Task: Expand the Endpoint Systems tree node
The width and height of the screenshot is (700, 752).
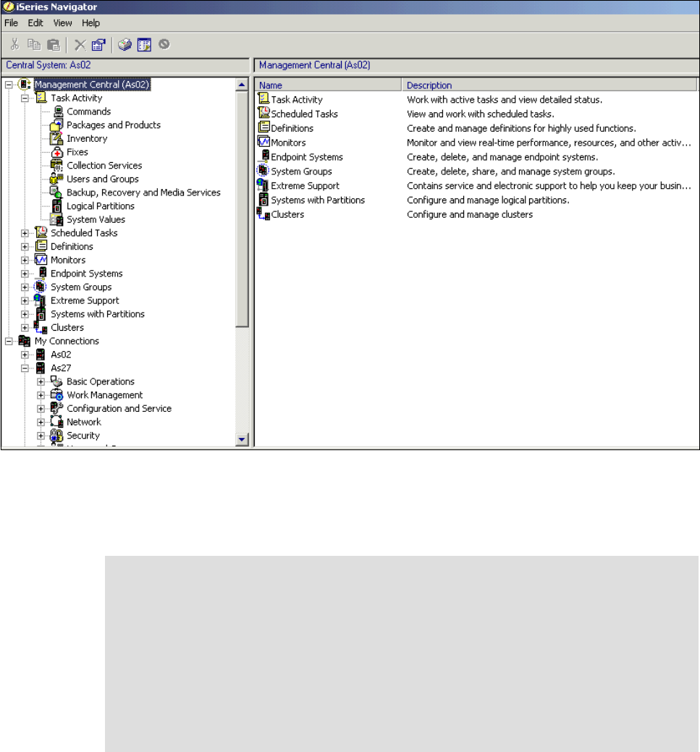Action: (25, 274)
